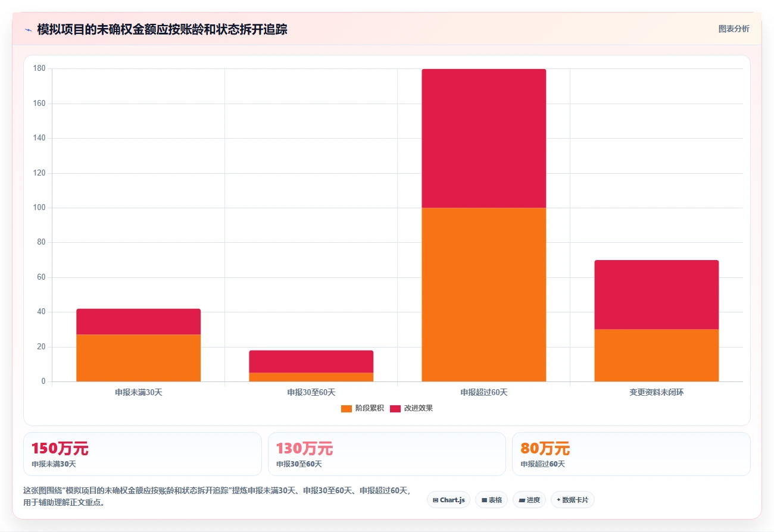Click the red 改进效果 legend swatch
Screen dimensions: 774x532
[x=395, y=408]
